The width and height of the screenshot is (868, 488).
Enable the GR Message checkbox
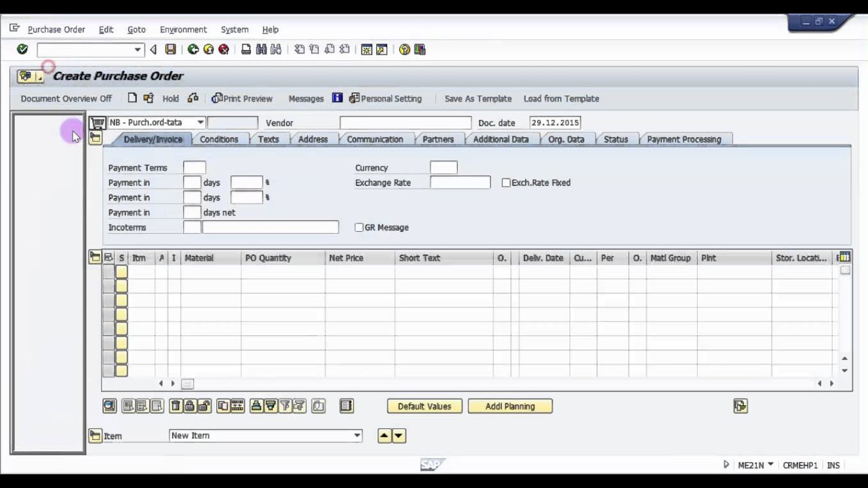359,228
